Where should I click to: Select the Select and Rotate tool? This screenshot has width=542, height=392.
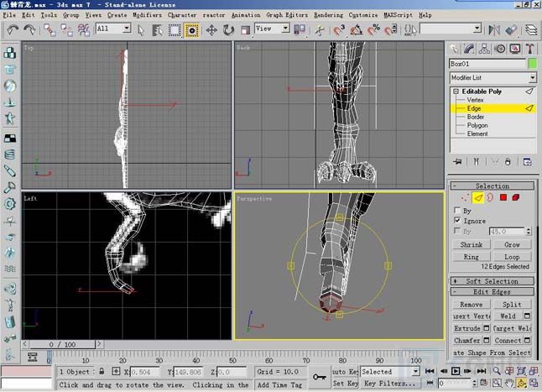[x=228, y=30]
